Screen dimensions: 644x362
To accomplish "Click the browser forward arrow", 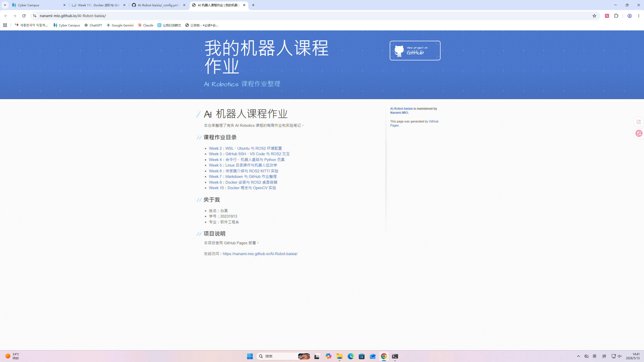I will tap(15, 16).
